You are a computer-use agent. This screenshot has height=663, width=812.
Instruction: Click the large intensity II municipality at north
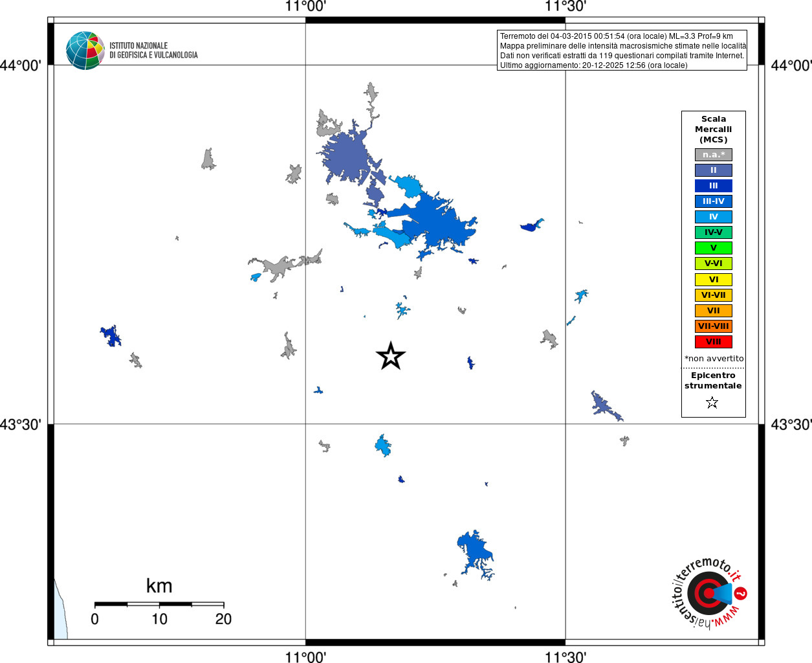[346, 157]
